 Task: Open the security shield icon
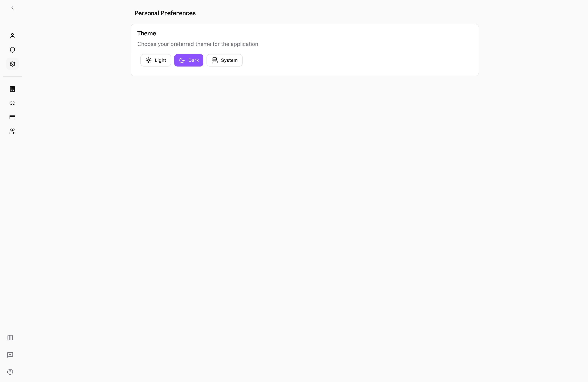(x=12, y=50)
